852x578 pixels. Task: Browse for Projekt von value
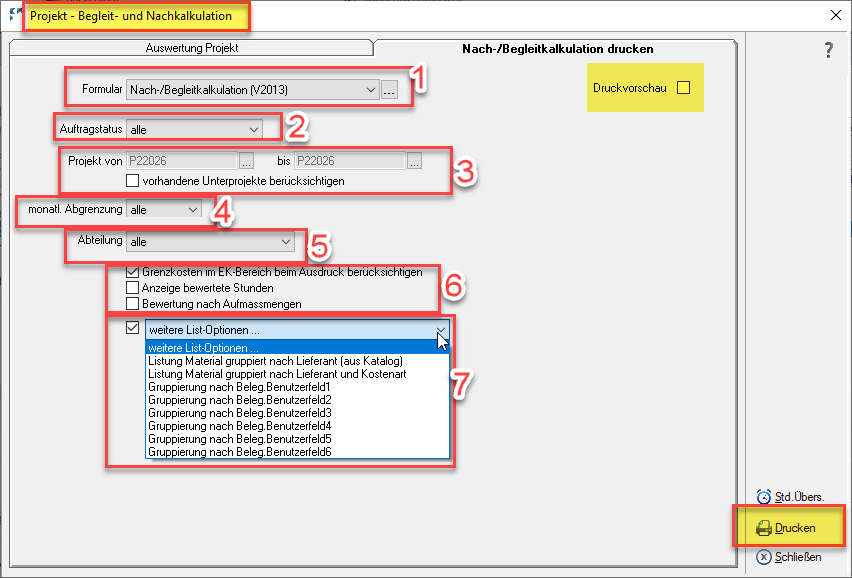pos(247,160)
